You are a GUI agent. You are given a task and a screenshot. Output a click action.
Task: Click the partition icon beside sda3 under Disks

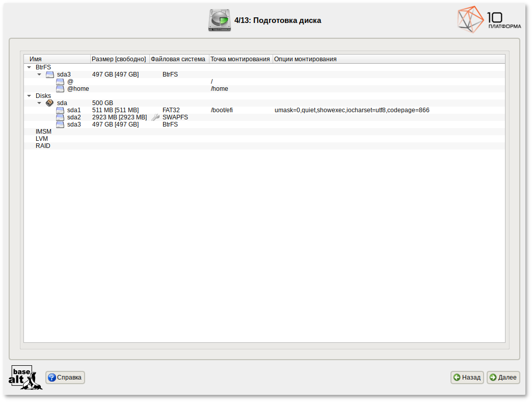(60, 124)
